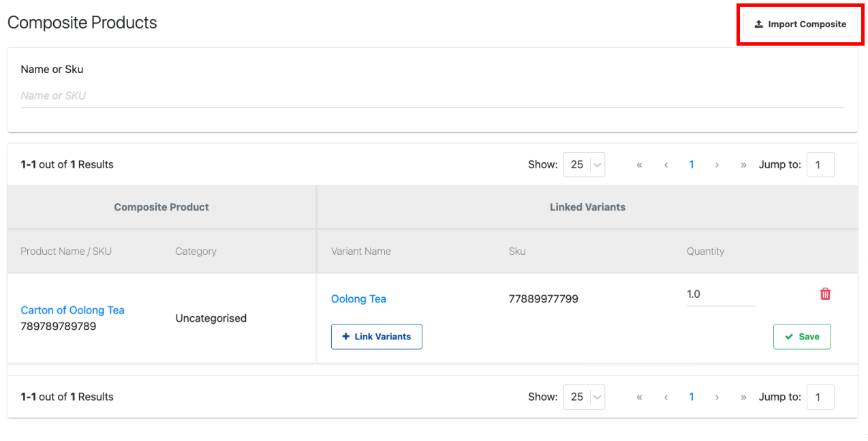Open the Oolong Tea variant link

358,299
